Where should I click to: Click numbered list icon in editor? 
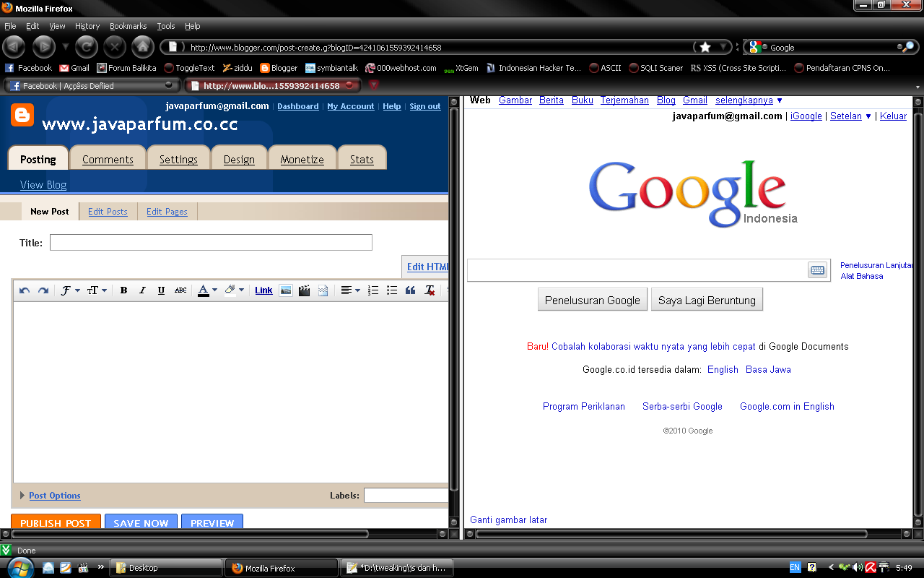pos(373,290)
